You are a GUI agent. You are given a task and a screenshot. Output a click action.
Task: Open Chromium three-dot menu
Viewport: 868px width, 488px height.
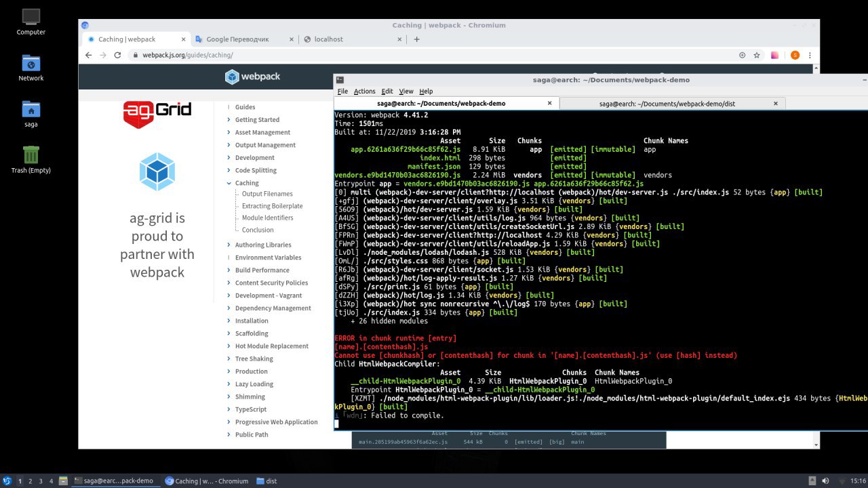pos(810,56)
